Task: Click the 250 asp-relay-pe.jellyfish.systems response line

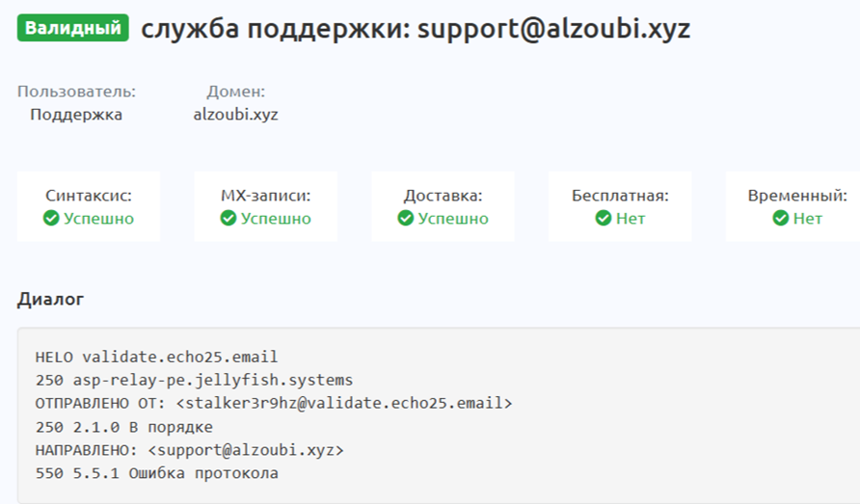Action: 194,380
